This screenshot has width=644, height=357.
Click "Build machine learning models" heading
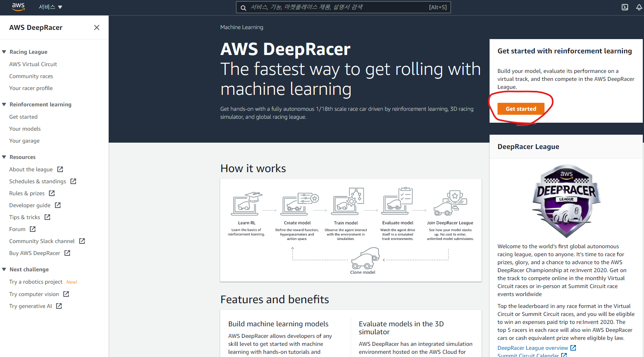point(278,324)
